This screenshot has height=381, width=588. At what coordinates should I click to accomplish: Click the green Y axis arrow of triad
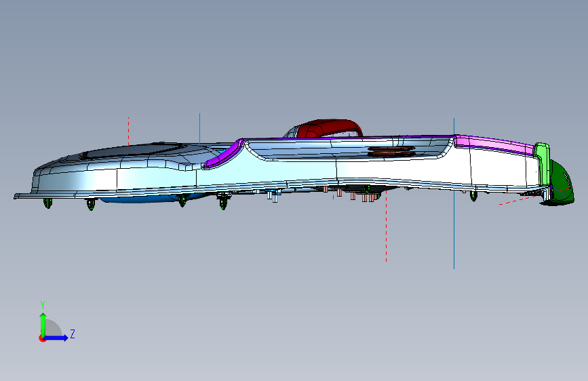click(x=43, y=324)
